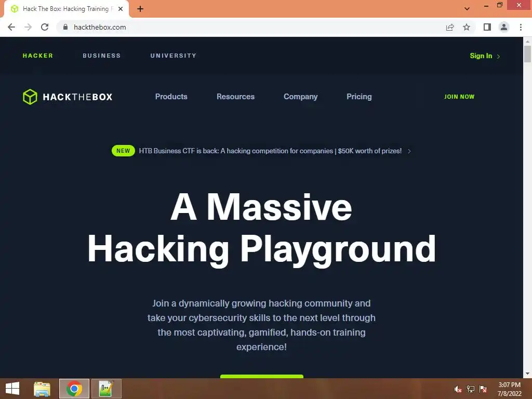Click the Sign In chevron arrow
This screenshot has width=532, height=399.
pyautogui.click(x=498, y=56)
